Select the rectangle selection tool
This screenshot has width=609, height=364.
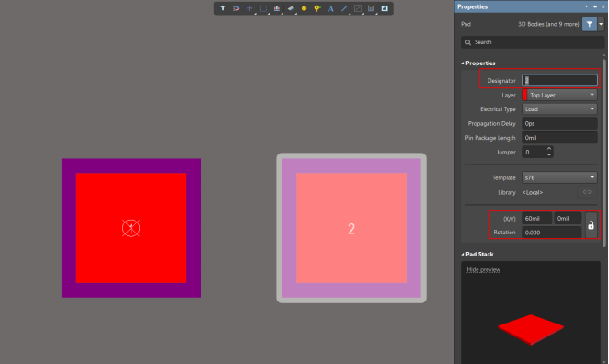[x=263, y=8]
